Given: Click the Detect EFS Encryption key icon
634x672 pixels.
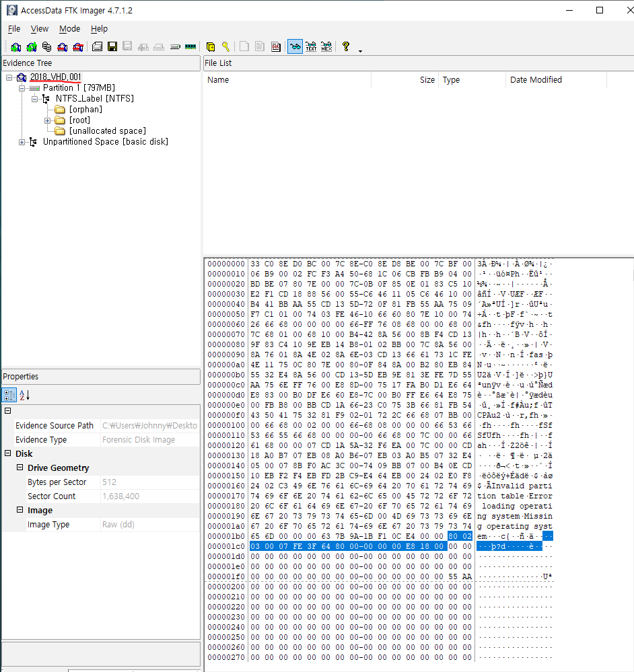Looking at the screenshot, I should [226, 46].
